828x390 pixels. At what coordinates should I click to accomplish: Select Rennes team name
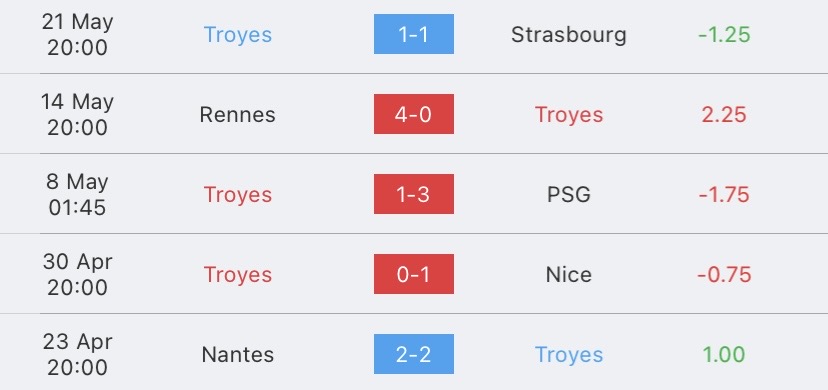(238, 115)
